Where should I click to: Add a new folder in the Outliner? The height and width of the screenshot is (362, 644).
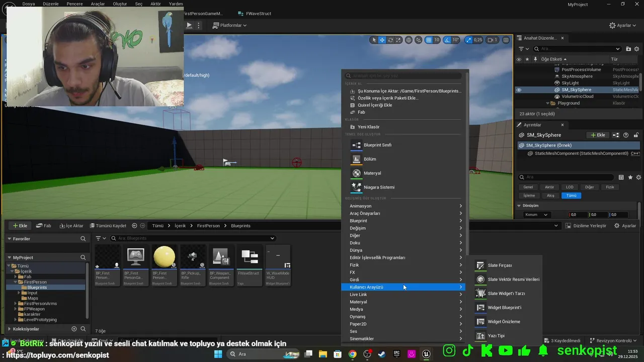[629, 49]
